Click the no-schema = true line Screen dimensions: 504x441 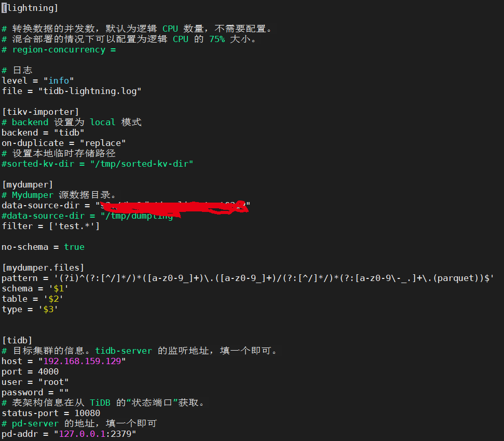tap(43, 247)
